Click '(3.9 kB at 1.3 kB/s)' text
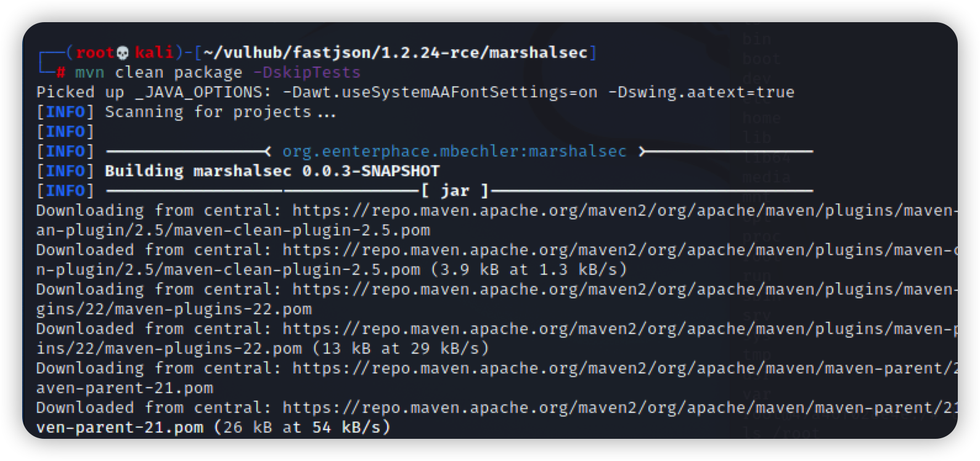The image size is (980, 461). click(528, 269)
